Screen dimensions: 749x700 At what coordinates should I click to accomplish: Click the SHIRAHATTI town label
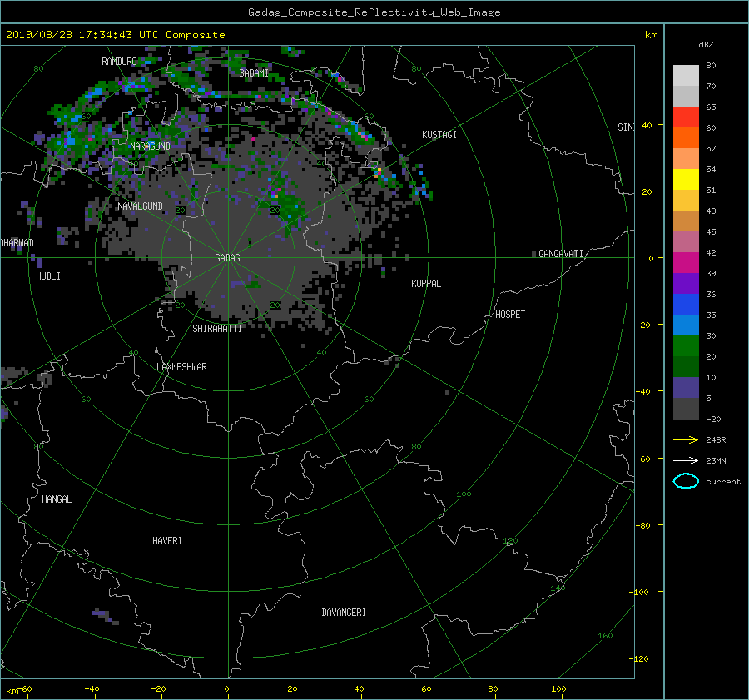(217, 329)
